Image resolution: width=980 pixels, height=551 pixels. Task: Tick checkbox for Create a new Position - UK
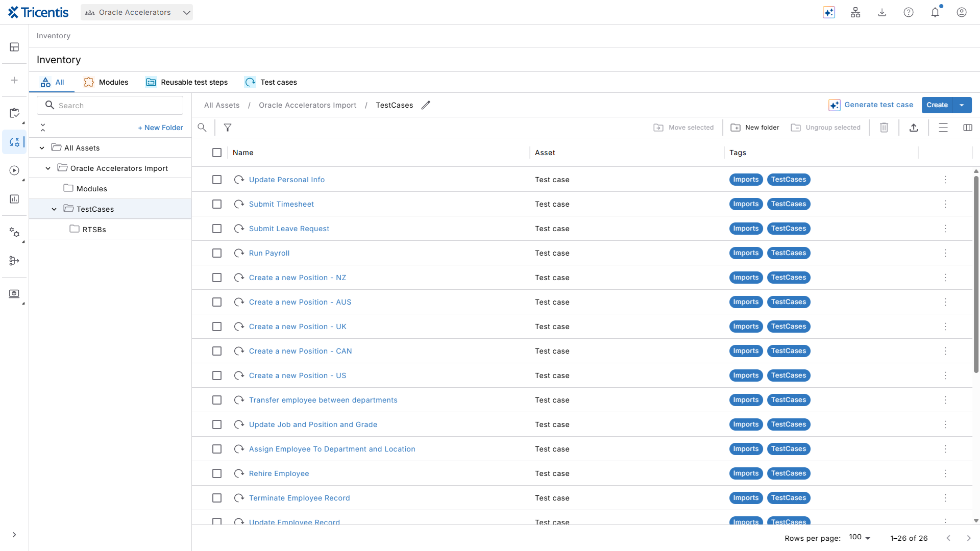coord(217,327)
